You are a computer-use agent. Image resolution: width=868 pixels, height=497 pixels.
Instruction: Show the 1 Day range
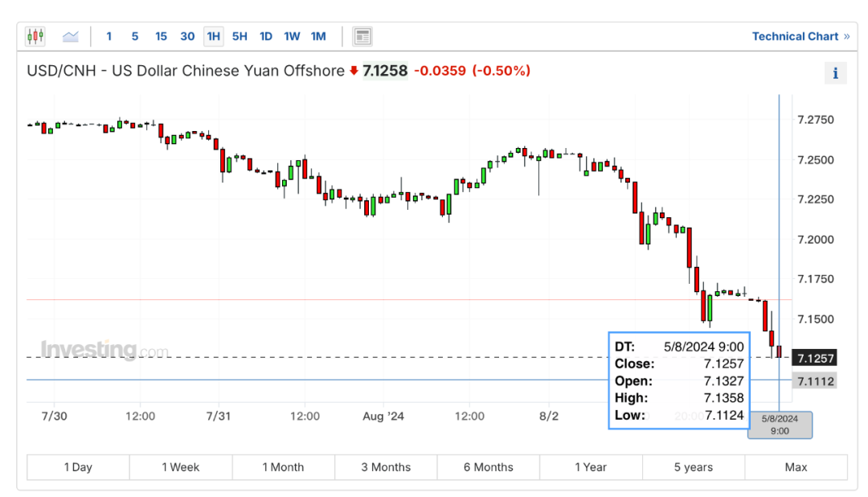[x=78, y=467]
